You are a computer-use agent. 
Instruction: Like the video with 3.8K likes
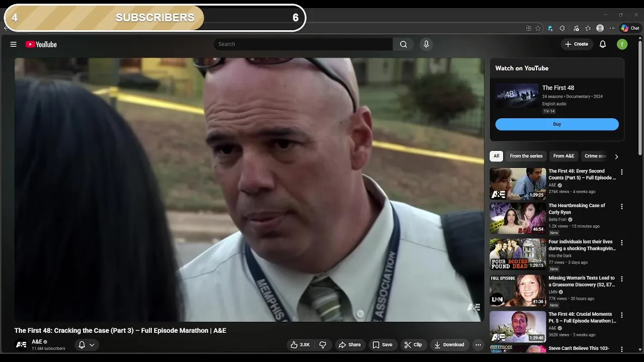300,345
